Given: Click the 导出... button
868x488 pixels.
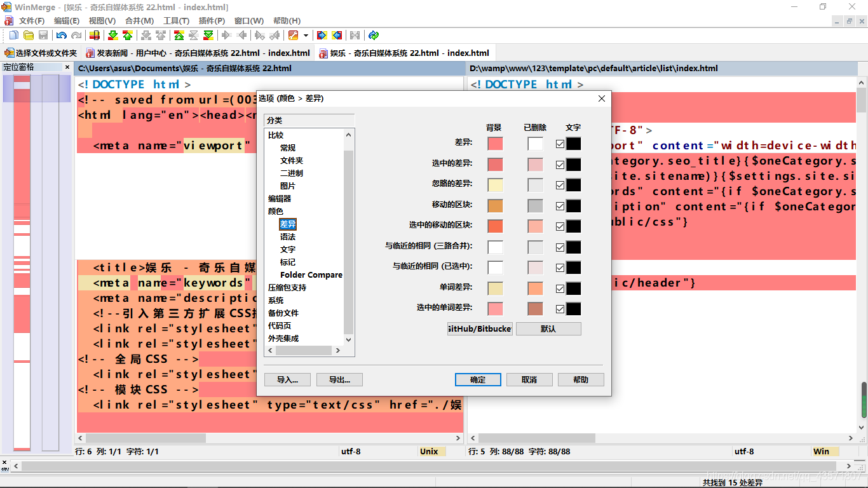Looking at the screenshot, I should click(339, 379).
